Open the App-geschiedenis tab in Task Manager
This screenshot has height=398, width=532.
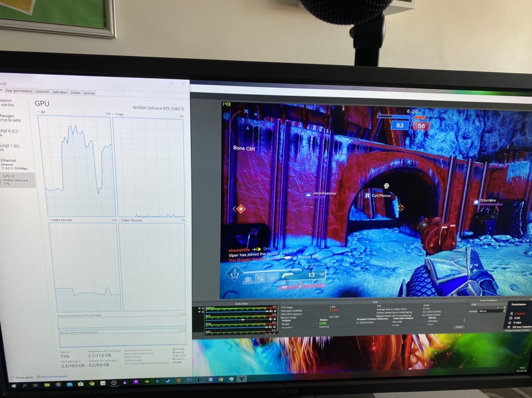(x=19, y=91)
